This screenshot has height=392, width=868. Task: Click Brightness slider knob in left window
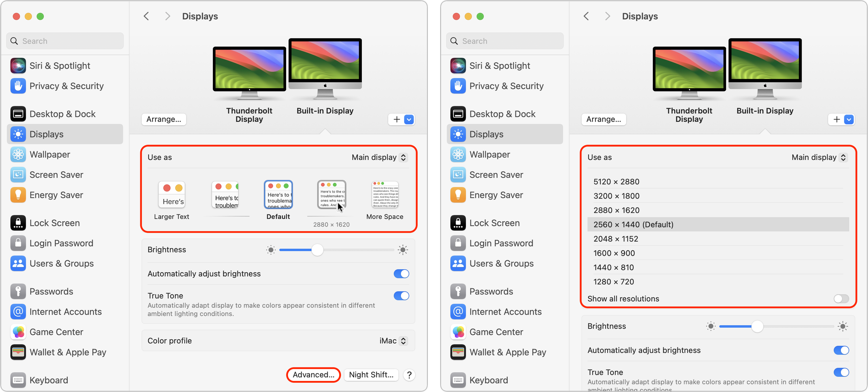(317, 250)
